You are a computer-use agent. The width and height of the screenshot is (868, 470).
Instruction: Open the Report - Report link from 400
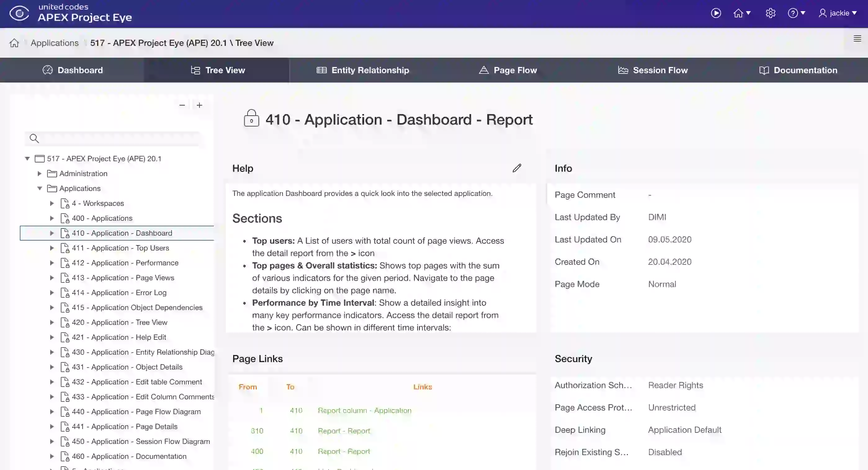pos(344,451)
